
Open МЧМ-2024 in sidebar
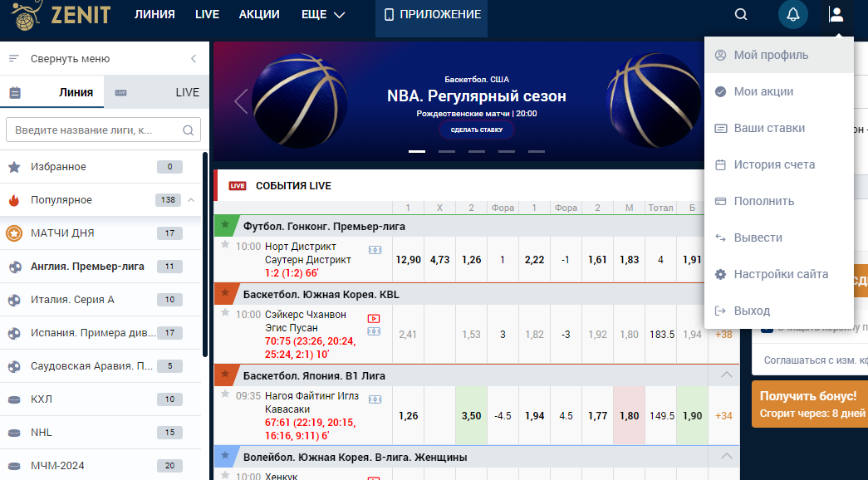101,466
